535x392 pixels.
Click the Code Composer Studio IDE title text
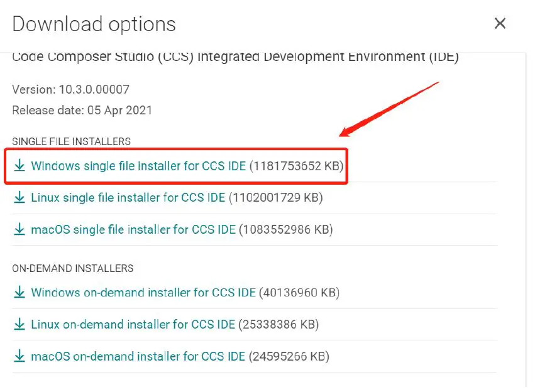[x=235, y=57]
